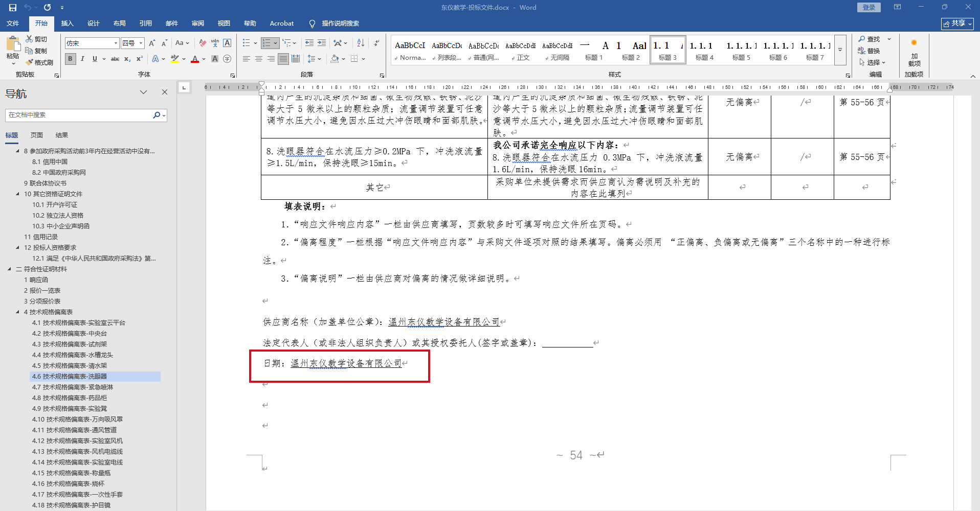Center-align the paragraph
980x511 pixels.
click(x=259, y=59)
